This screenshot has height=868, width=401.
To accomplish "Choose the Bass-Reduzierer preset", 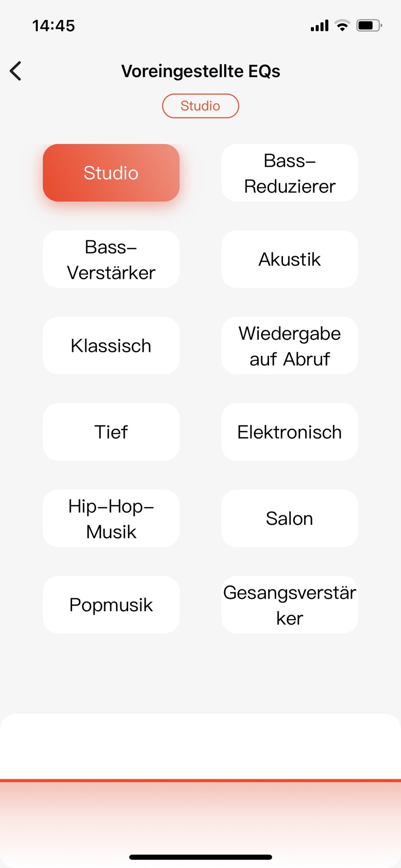I will 289,173.
